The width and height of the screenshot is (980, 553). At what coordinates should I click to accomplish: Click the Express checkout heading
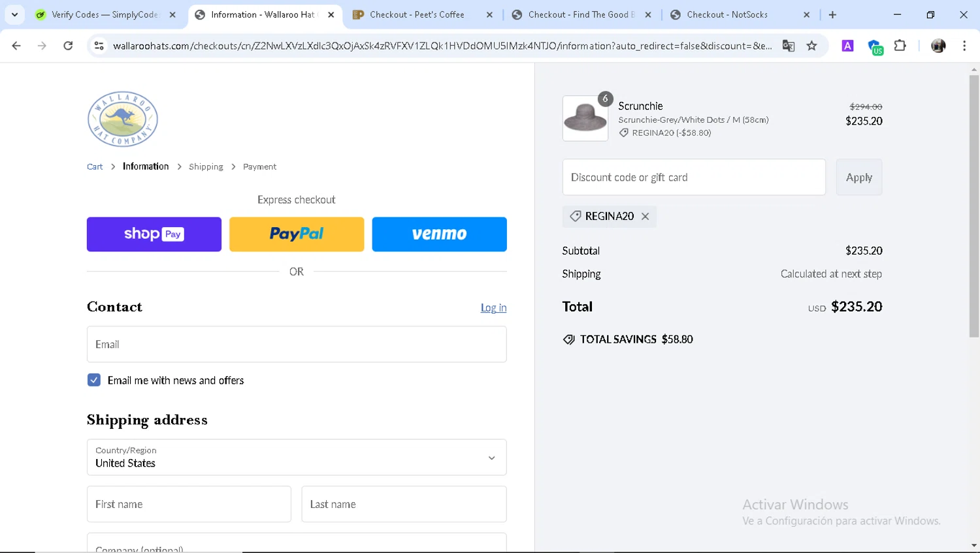pos(297,200)
